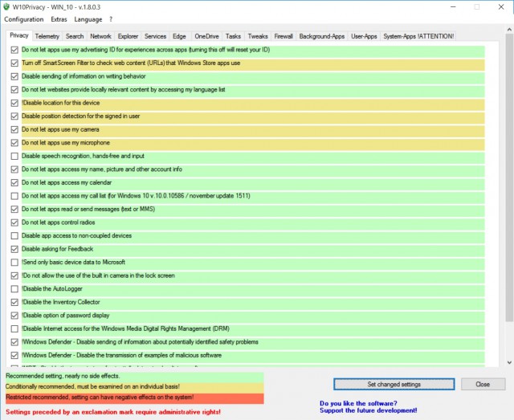The height and width of the screenshot is (420, 514).
Task: Click Do you like the software link
Action: 358,403
